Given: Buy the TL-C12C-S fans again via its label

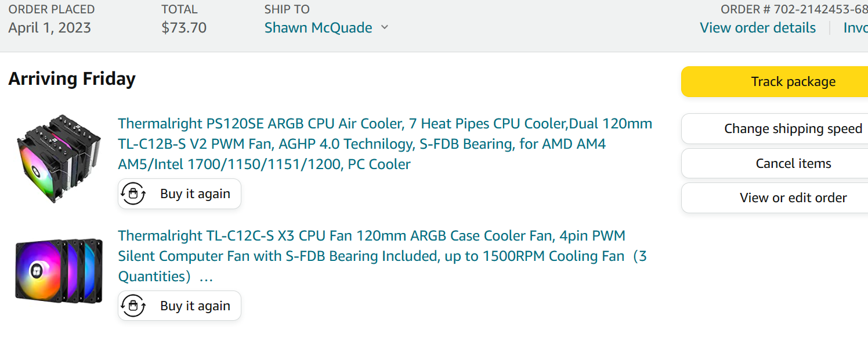Looking at the screenshot, I should [195, 306].
